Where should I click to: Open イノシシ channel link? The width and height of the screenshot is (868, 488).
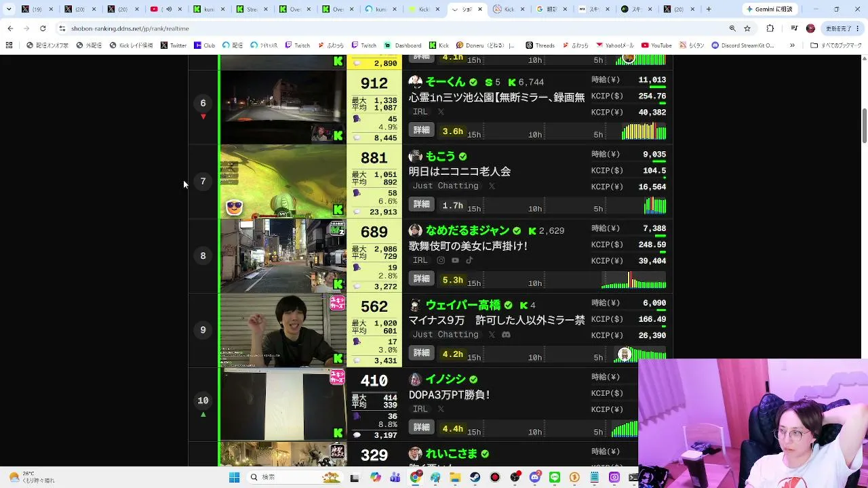point(446,380)
